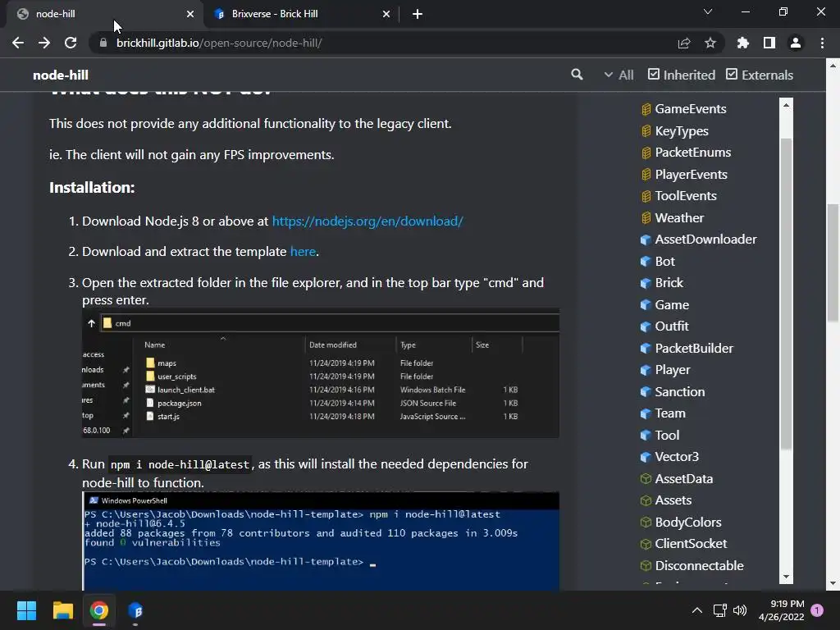Close the node-hill tab
Image resolution: width=840 pixels, height=630 pixels.
pyautogui.click(x=190, y=14)
